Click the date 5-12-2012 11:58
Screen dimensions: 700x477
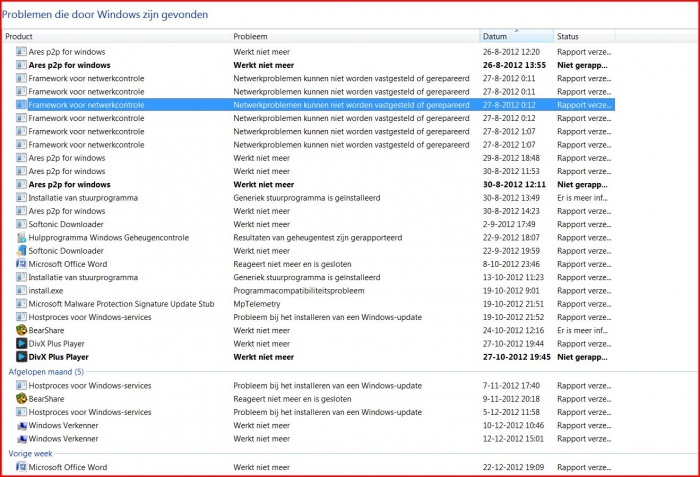tap(511, 412)
